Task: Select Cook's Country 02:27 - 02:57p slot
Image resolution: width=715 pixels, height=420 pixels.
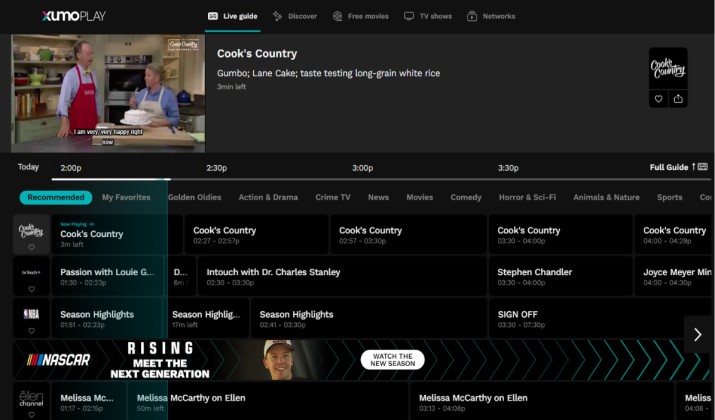Action: 256,234
